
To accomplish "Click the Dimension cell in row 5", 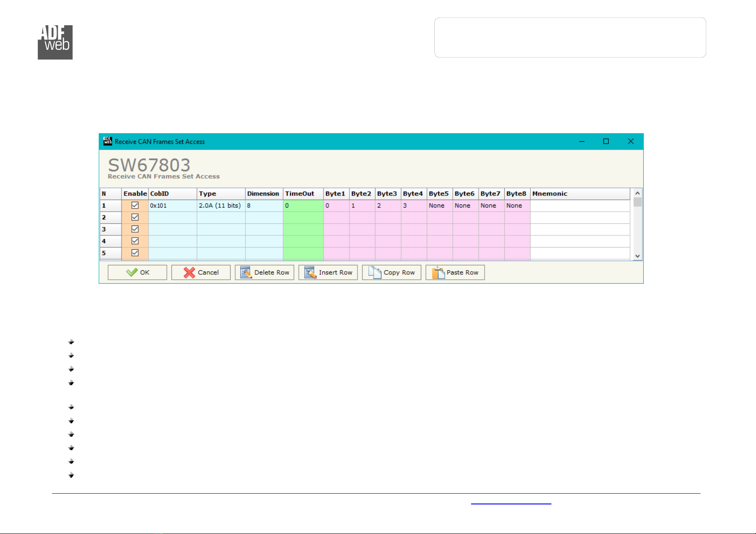I will point(264,253).
